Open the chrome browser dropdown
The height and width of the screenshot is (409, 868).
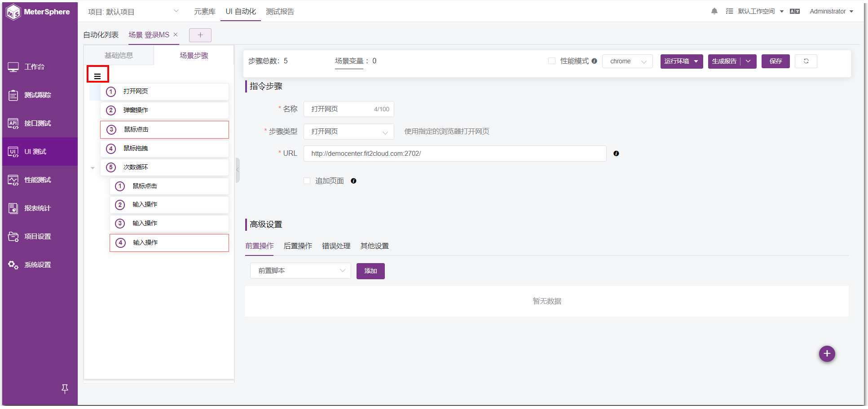(x=627, y=61)
